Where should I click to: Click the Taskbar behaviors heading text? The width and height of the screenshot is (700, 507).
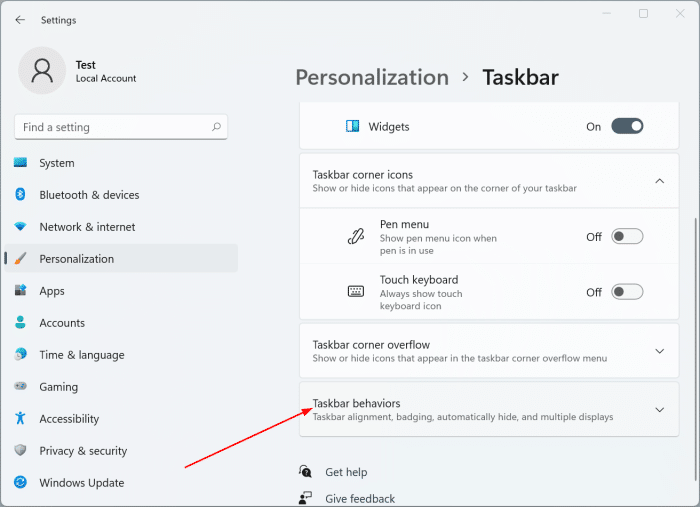[356, 403]
